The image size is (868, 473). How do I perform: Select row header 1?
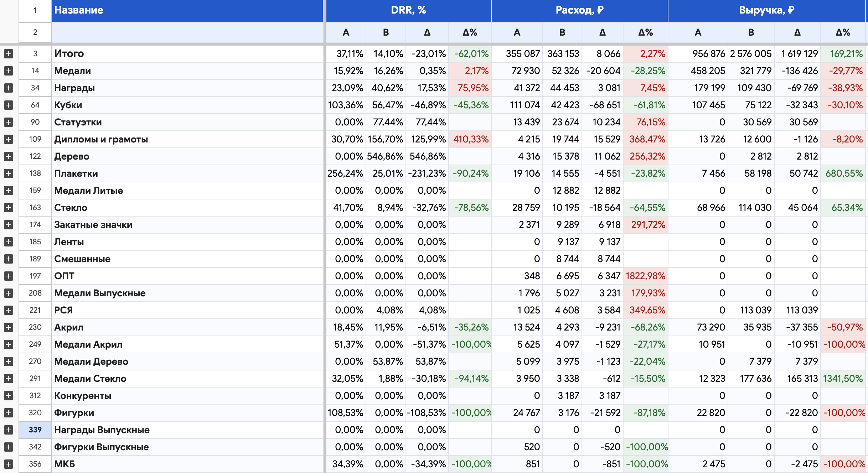point(35,10)
